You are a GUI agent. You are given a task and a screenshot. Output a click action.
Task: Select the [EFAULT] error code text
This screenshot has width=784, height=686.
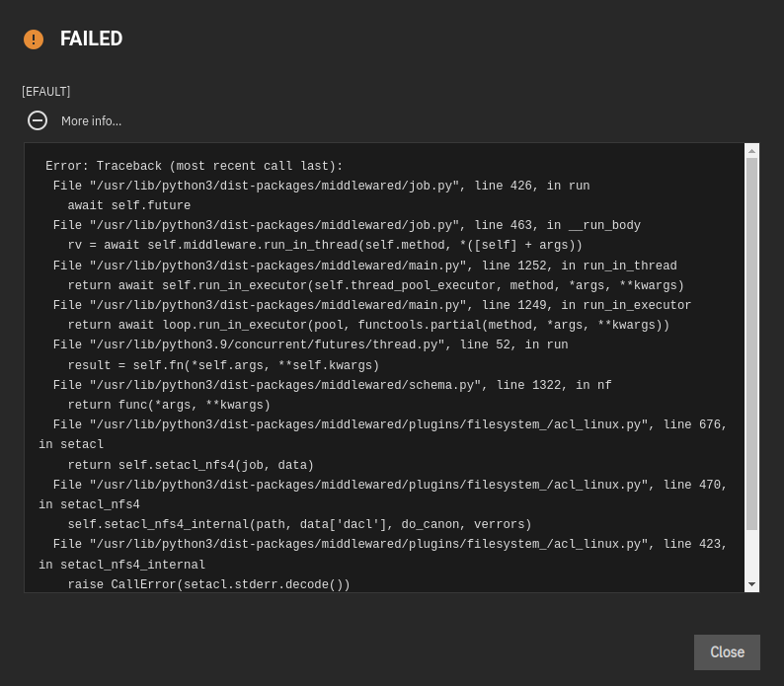[46, 92]
